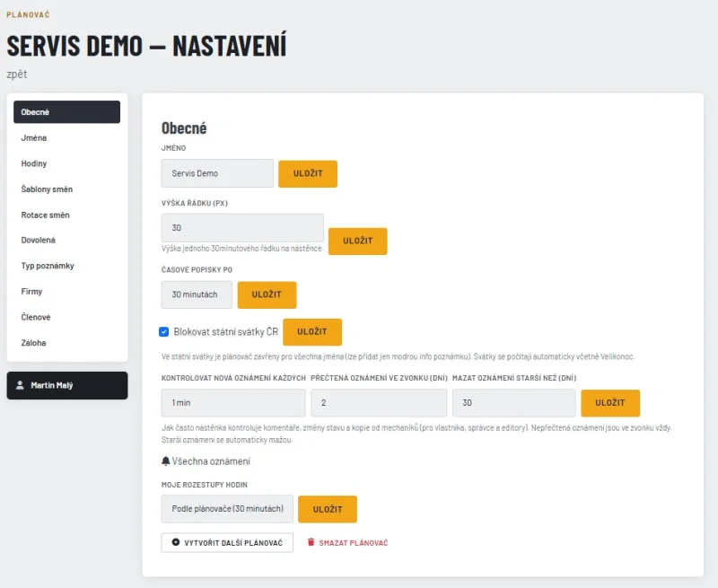Save the notification settings with Uložit
The image size is (718, 588).
(610, 403)
